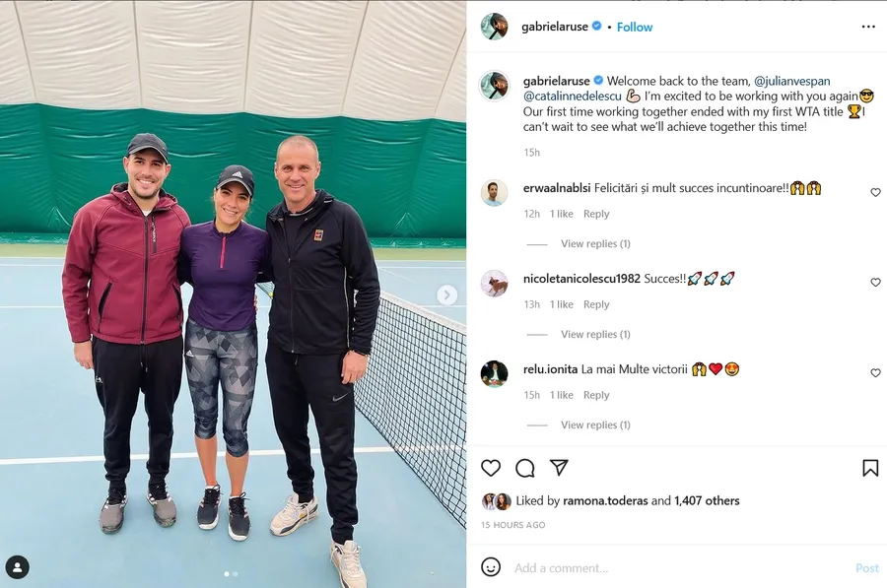
Task: Like erwaalnablsi's comment heart
Action: click(x=875, y=192)
